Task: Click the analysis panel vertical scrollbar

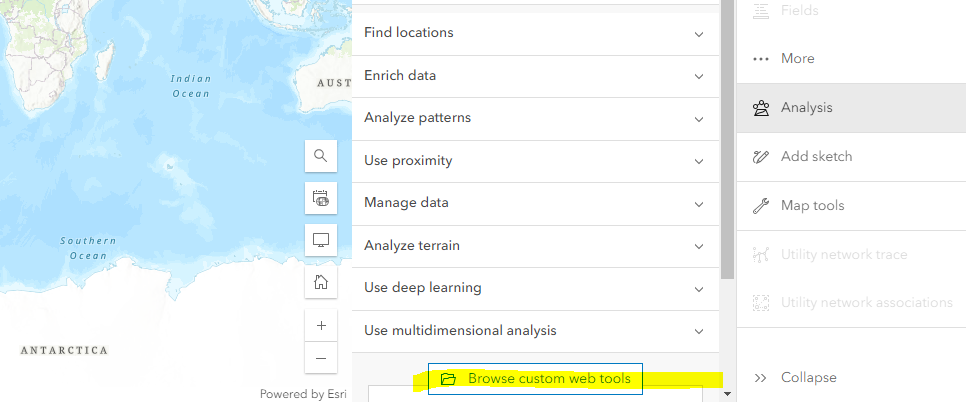Action: coord(727,150)
